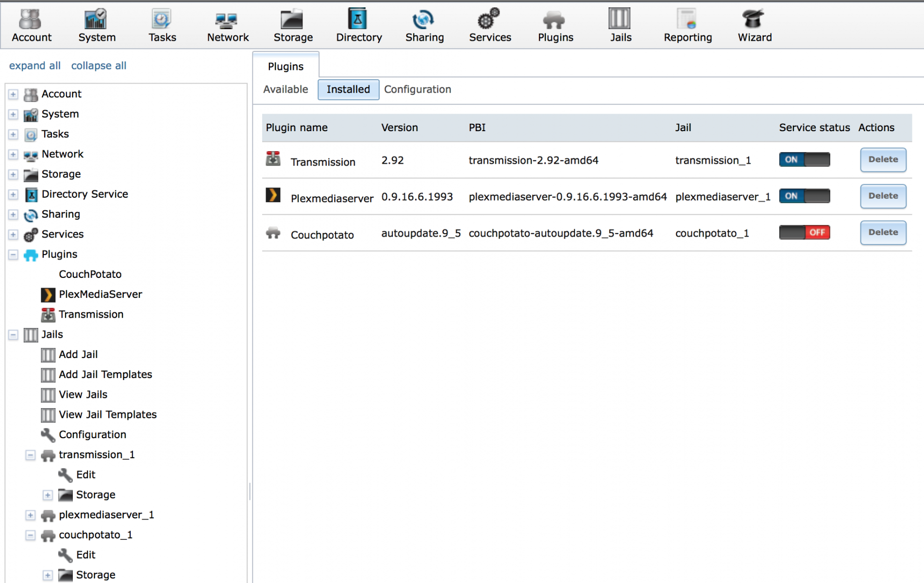Select Services in the sidebar tree
The image size is (924, 583).
[63, 234]
